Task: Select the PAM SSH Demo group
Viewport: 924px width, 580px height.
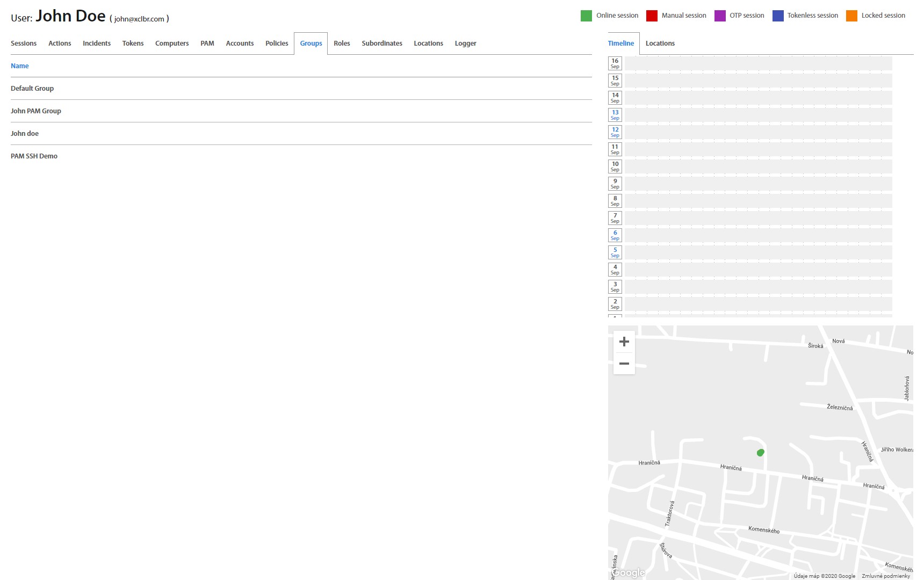Action: pos(34,156)
